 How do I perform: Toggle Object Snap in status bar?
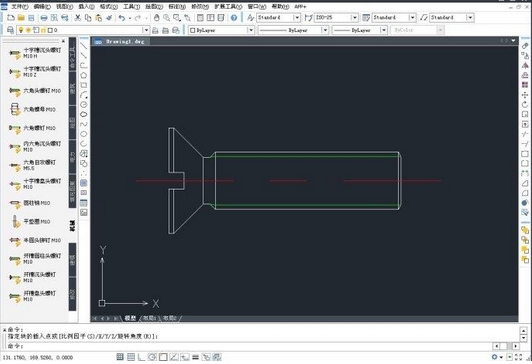pos(163,357)
